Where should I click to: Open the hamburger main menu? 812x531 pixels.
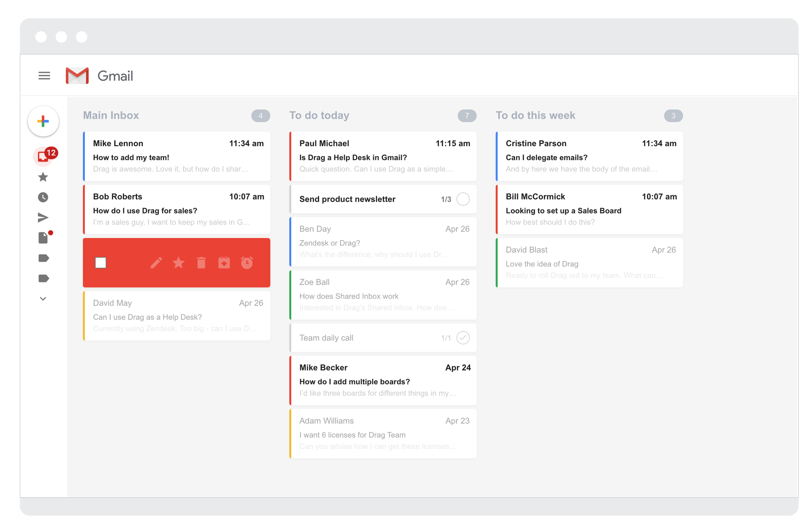[44, 76]
